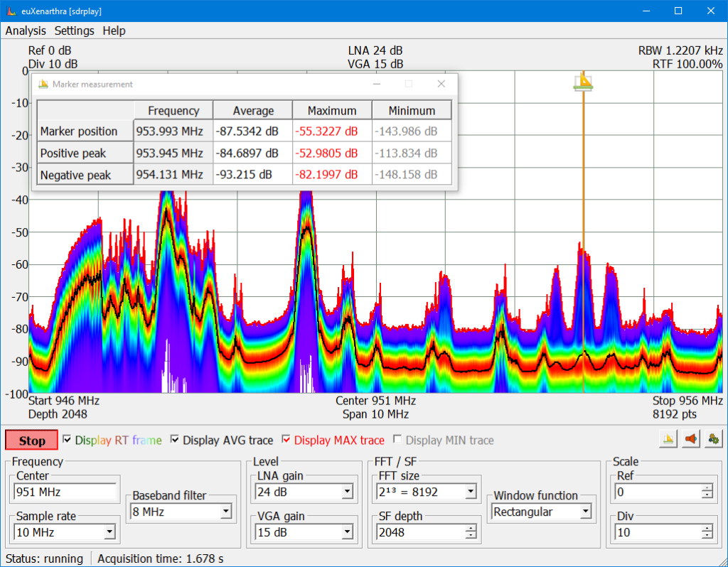Toggle the Display RT frame checkbox

[x=68, y=440]
